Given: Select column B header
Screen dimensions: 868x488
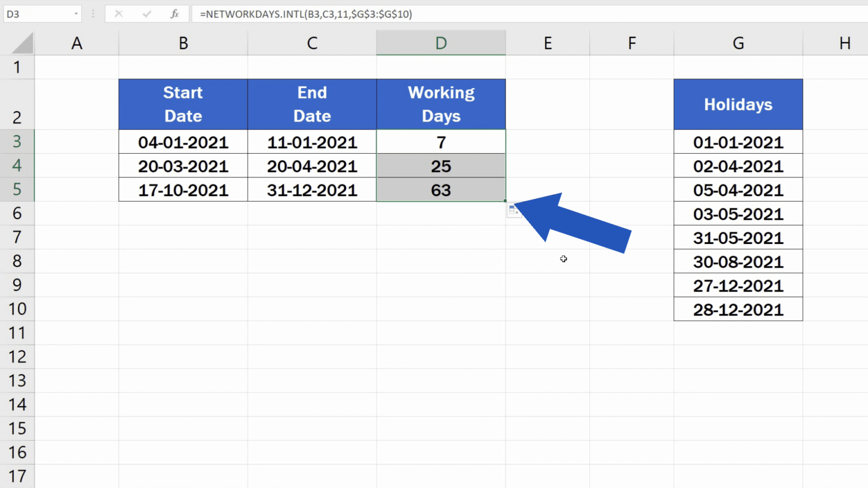Looking at the screenshot, I should pyautogui.click(x=183, y=43).
